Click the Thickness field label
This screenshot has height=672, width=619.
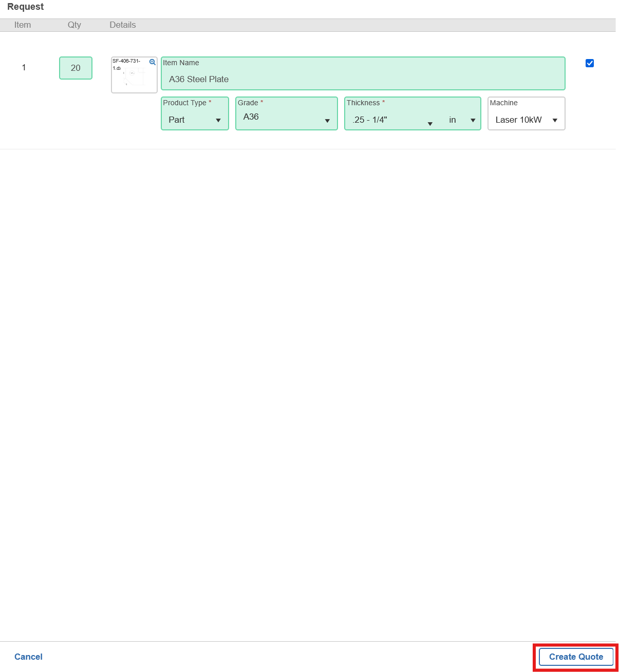[x=363, y=103]
